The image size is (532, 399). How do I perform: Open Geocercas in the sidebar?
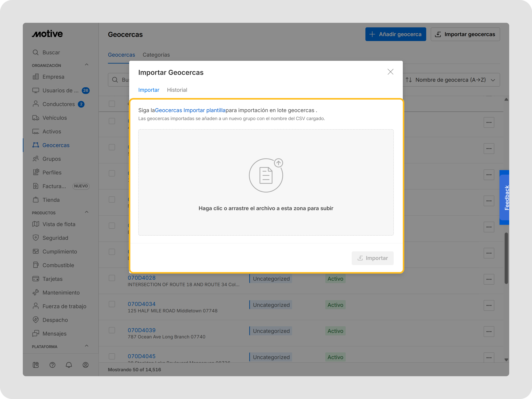coord(56,145)
